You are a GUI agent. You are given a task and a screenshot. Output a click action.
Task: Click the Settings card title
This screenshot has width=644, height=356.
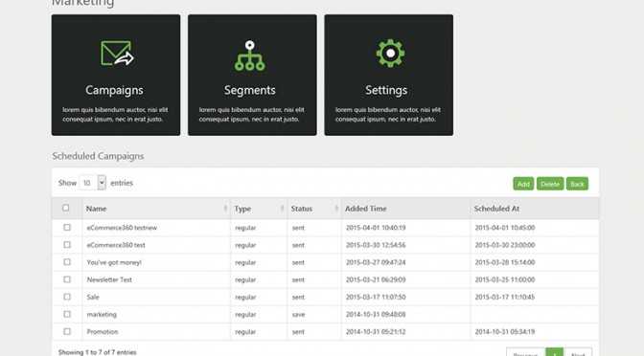point(386,90)
